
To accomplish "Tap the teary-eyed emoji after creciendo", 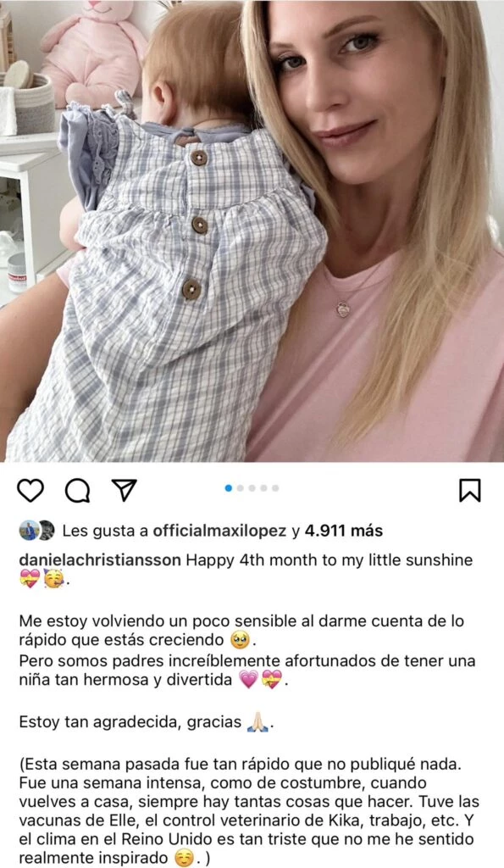I will [x=239, y=641].
